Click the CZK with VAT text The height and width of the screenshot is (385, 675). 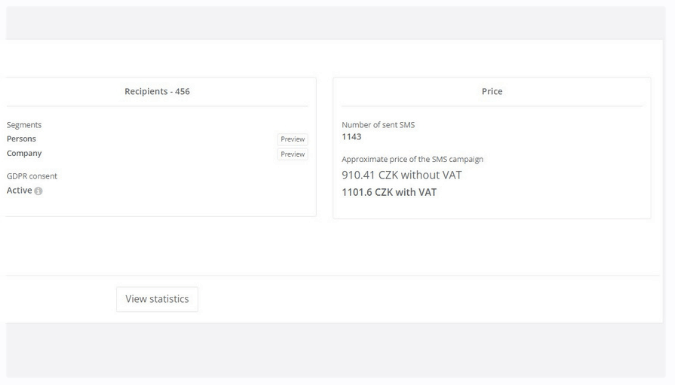[x=406, y=192]
